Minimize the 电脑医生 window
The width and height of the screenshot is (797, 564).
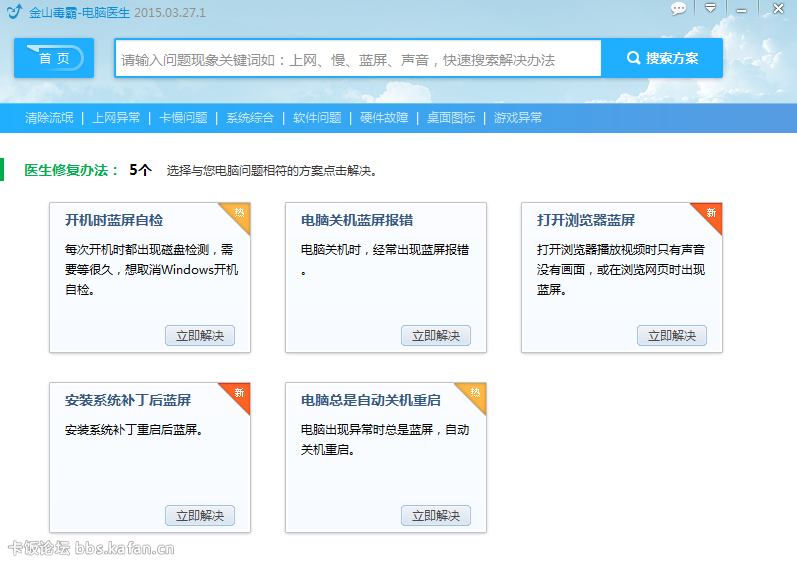pos(742,10)
